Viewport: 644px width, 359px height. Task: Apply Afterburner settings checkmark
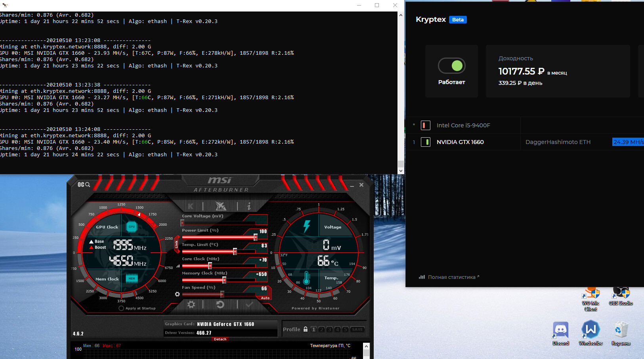(249, 304)
